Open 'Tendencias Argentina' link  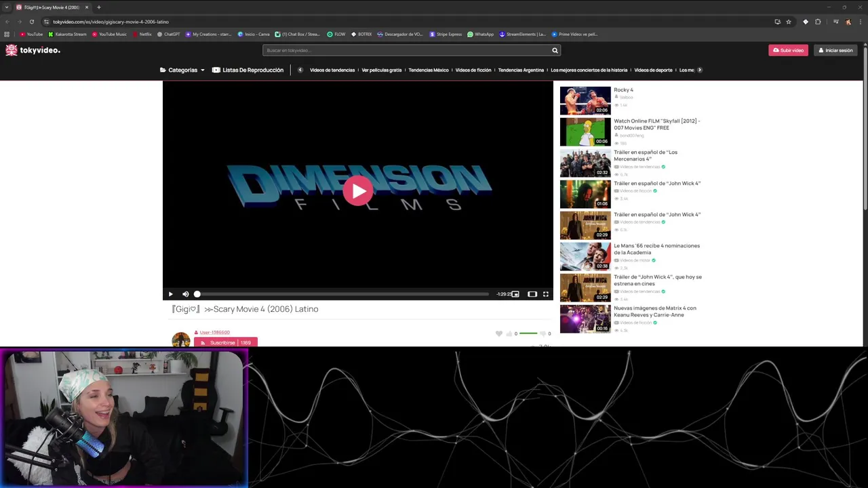tap(521, 70)
